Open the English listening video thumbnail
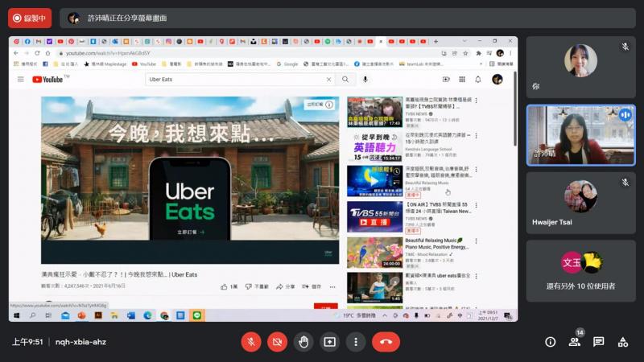 coord(374,147)
